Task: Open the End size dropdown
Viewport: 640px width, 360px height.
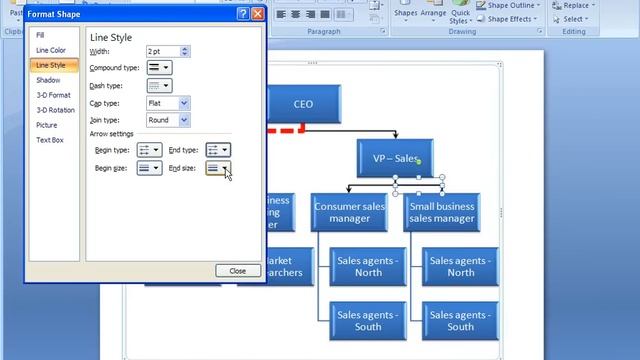Action: [x=218, y=168]
